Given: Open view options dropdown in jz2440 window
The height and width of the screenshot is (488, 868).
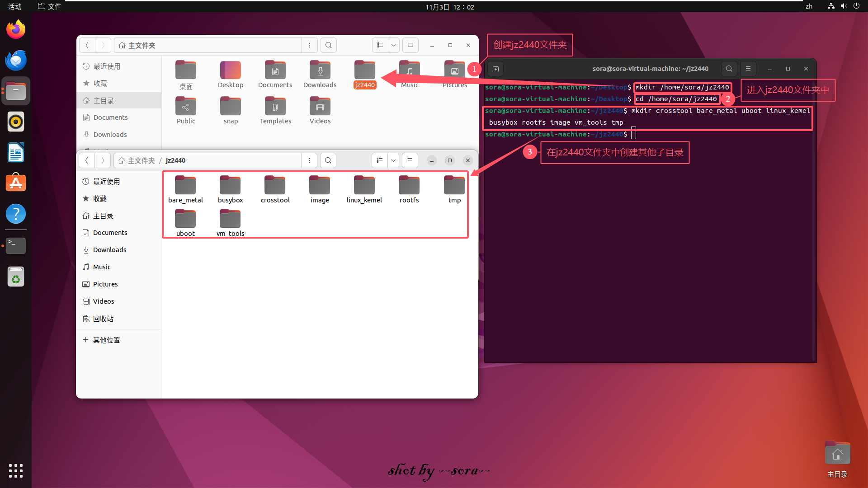Looking at the screenshot, I should 393,160.
